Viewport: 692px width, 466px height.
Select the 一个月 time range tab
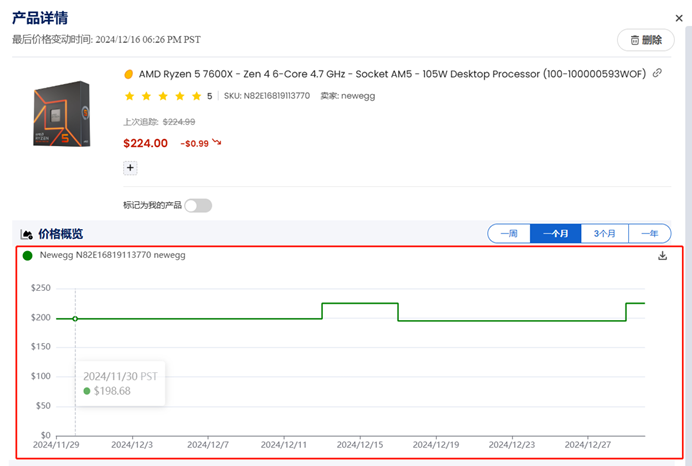556,233
